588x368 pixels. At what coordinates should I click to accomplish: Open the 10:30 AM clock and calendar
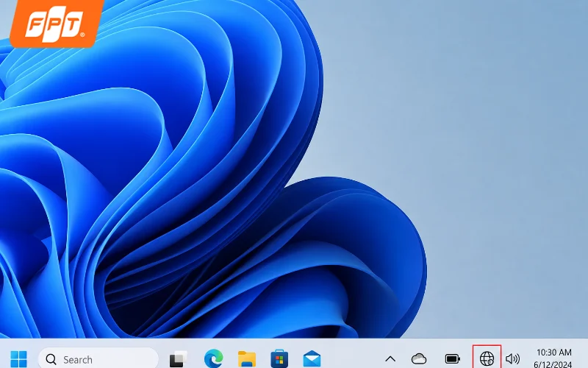pos(553,358)
